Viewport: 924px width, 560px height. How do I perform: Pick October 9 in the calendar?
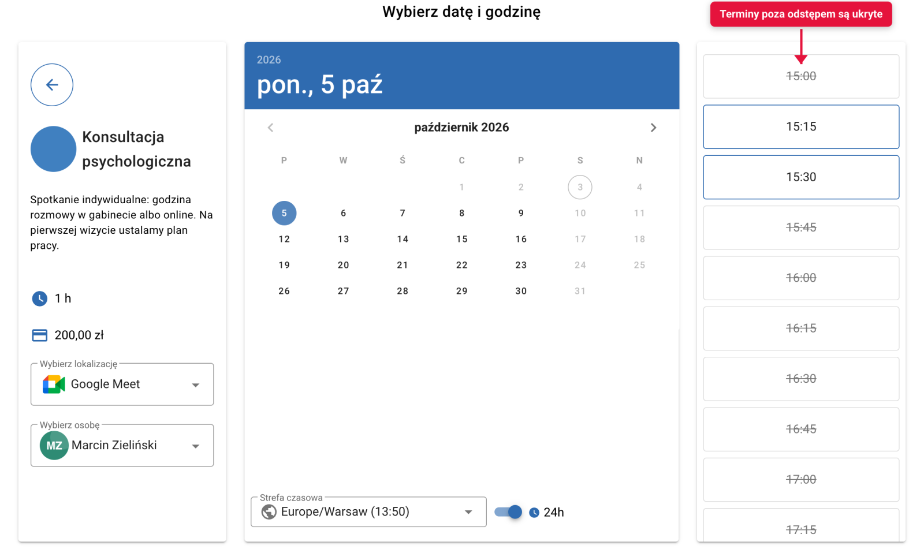(521, 213)
